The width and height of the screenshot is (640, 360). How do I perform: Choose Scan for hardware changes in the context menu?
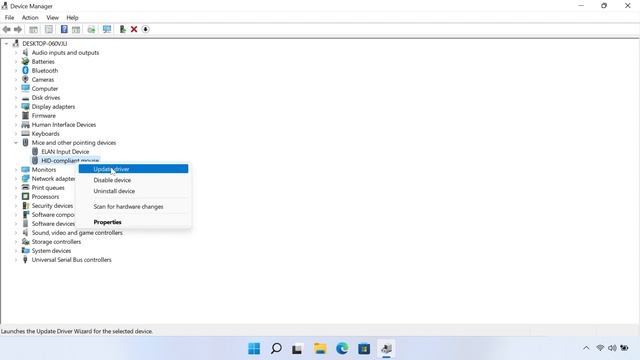tap(133, 207)
